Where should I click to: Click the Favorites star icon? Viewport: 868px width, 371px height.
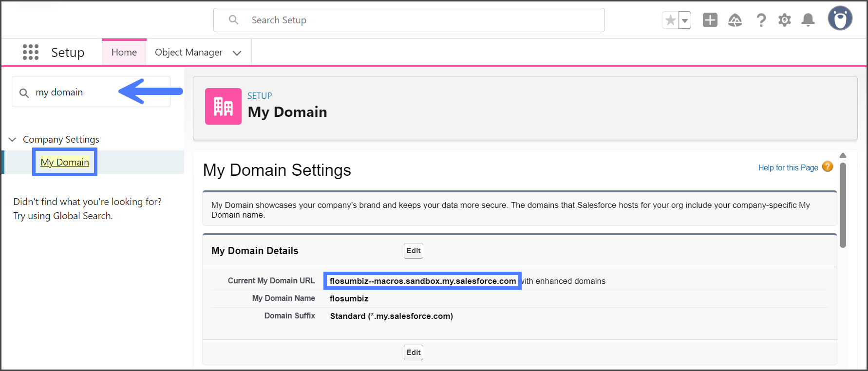click(x=670, y=20)
